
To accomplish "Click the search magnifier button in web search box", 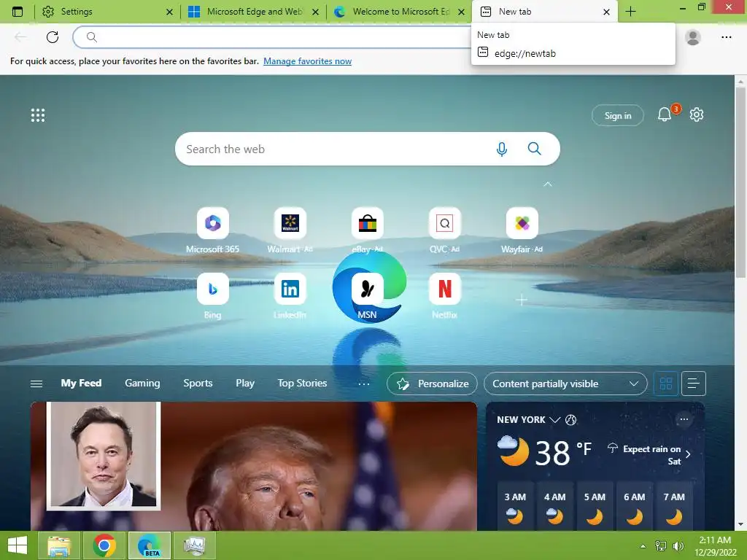I will (534, 149).
